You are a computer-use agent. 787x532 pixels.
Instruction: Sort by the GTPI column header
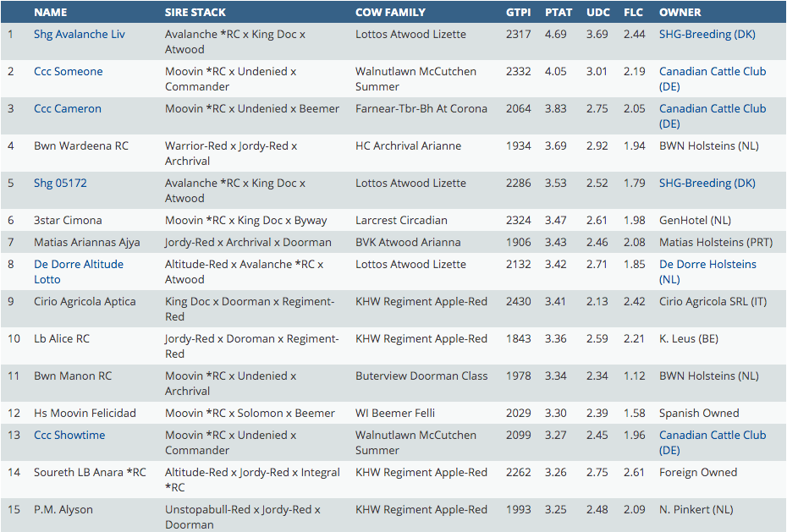tap(518, 13)
